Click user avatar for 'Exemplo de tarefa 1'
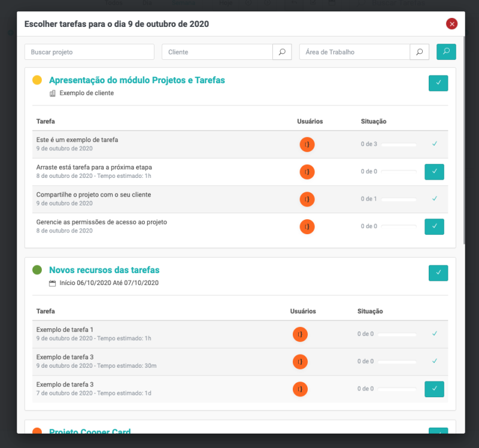The width and height of the screenshot is (479, 448). pyautogui.click(x=300, y=334)
